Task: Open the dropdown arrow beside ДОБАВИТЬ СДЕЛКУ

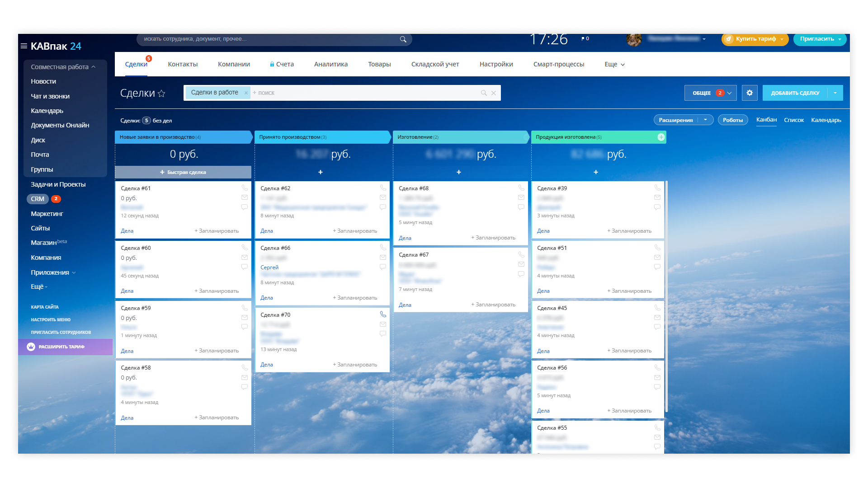Action: point(835,93)
